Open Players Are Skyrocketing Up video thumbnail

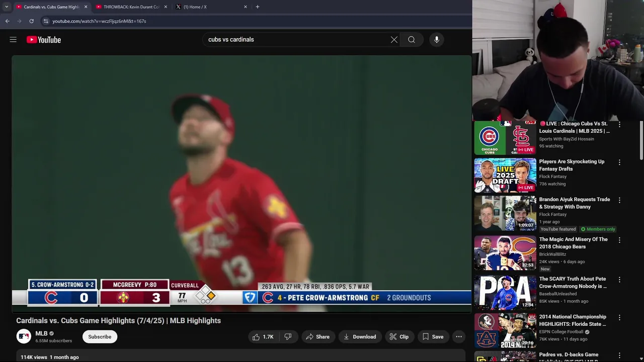pos(505,175)
